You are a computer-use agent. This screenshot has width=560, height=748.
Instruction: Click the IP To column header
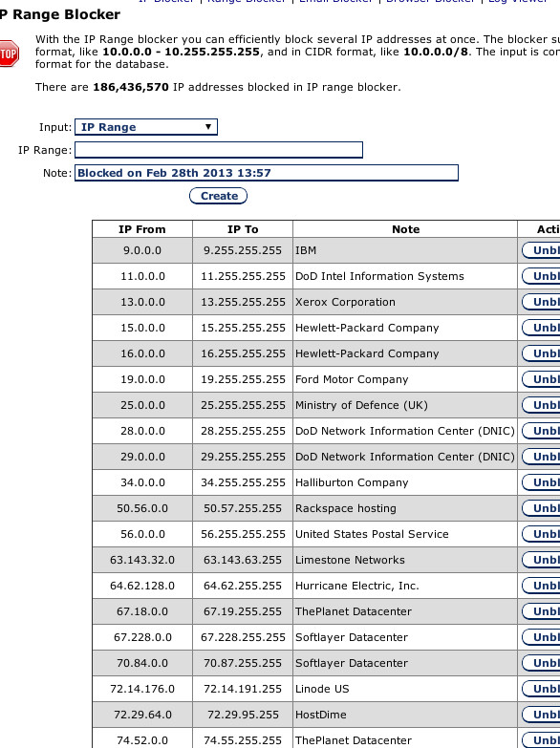tap(243, 229)
